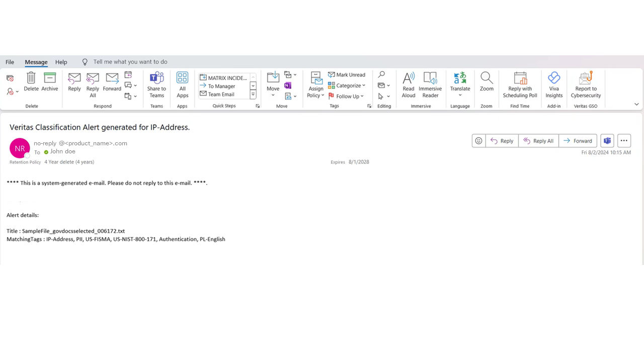Click Reply with Scheduling Poll
This screenshot has height=362, width=644.
(x=520, y=85)
